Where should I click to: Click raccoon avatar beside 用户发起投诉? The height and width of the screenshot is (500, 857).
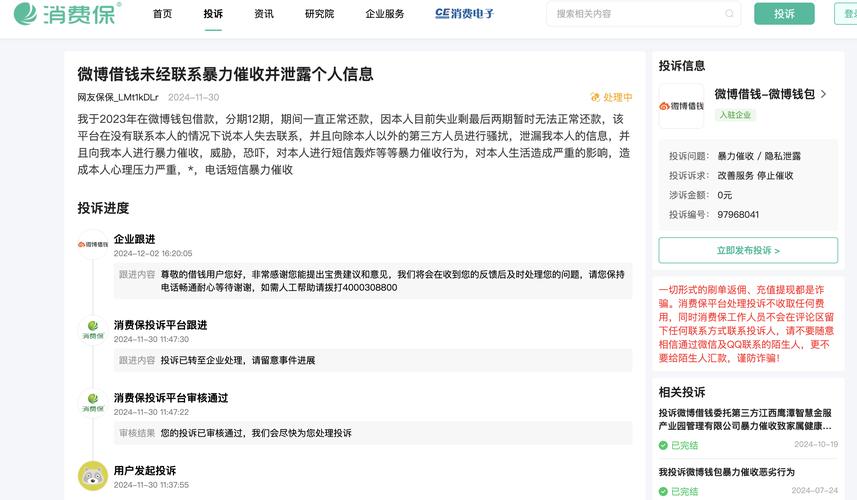tap(93, 475)
